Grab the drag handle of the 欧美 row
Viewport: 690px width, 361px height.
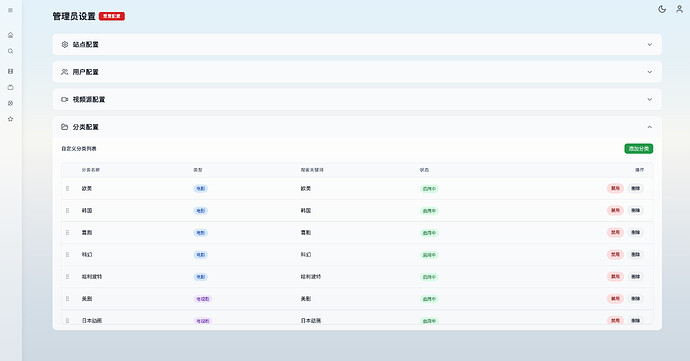(x=67, y=188)
